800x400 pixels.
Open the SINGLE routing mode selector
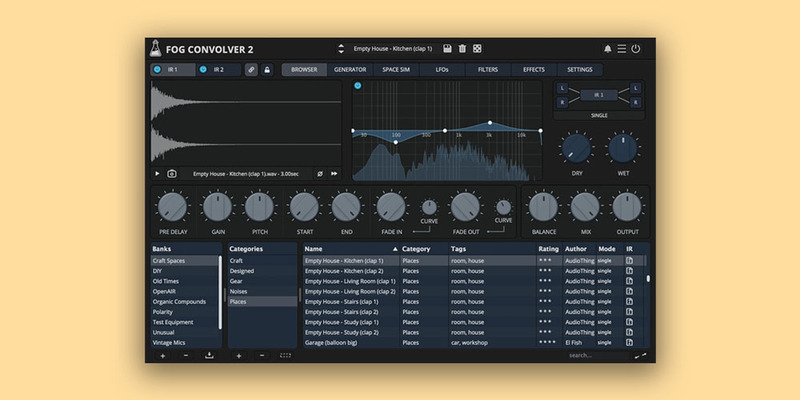coord(600,115)
